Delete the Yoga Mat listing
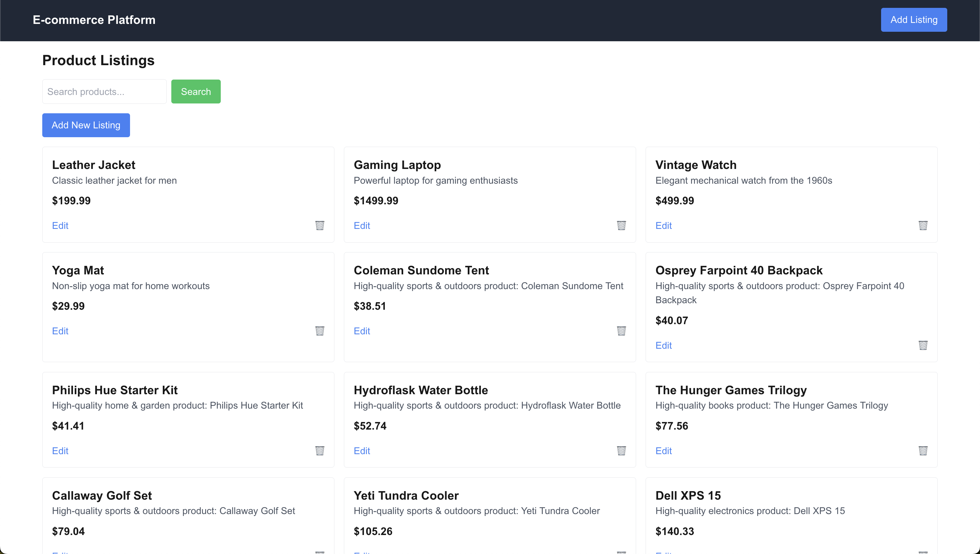 [x=320, y=331]
